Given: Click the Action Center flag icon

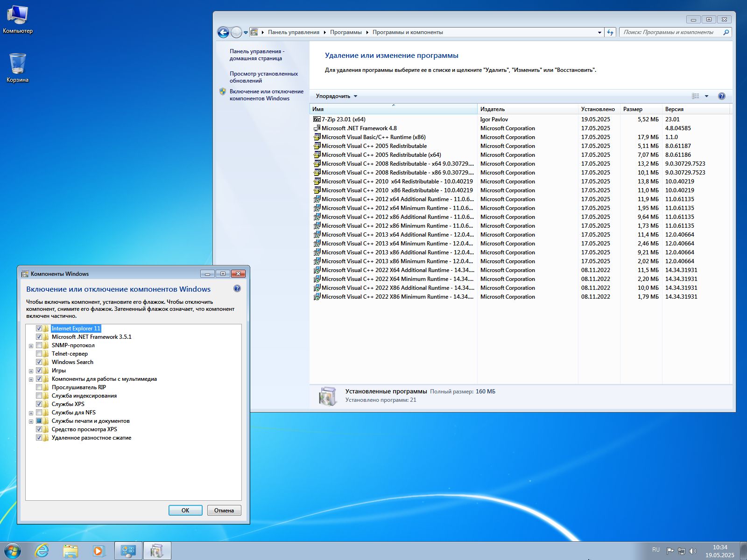Looking at the screenshot, I should pos(670,551).
